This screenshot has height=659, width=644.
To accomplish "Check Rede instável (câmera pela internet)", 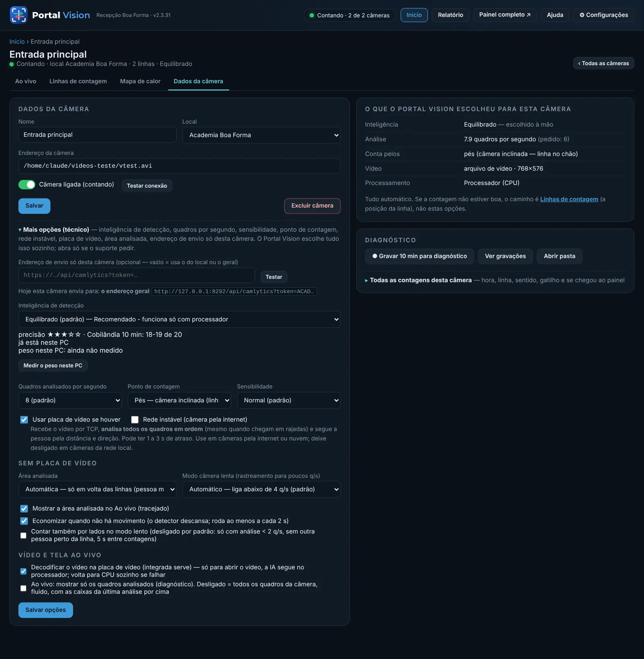I will 135,420.
